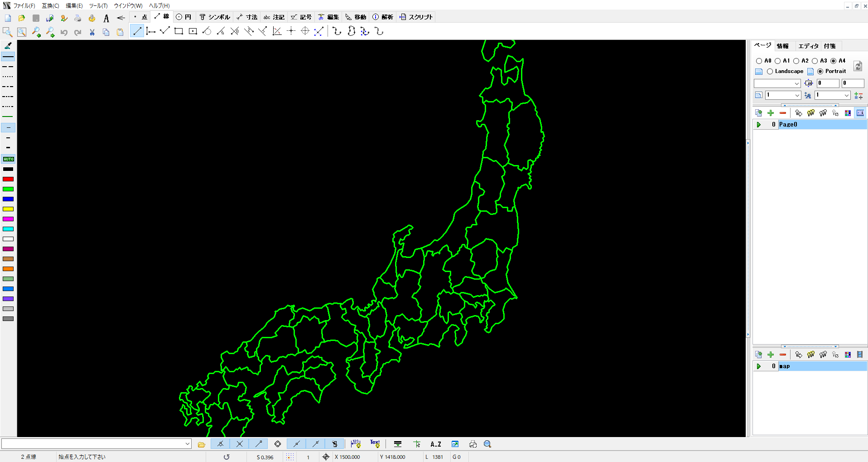Select the 寸法 dimension toolbar icon
This screenshot has height=462, width=868.
pos(247,17)
